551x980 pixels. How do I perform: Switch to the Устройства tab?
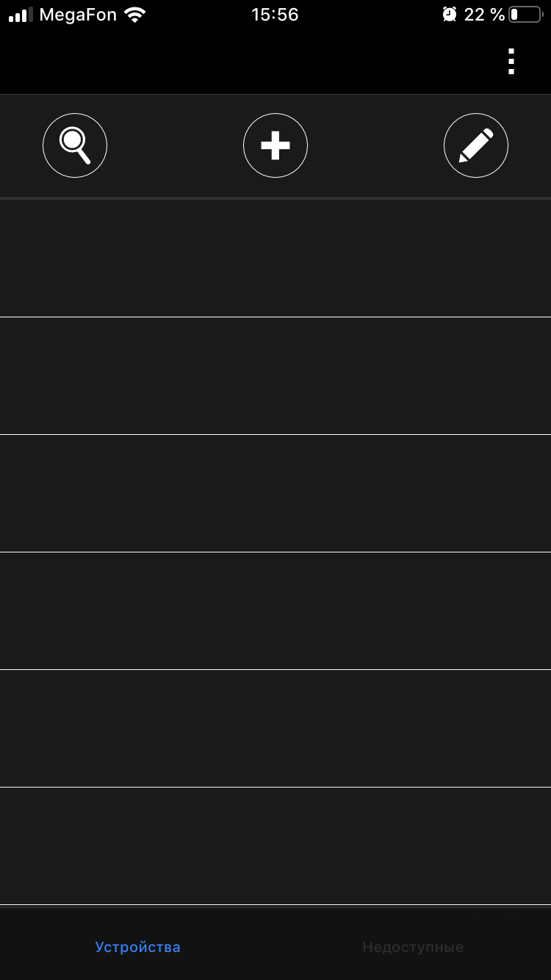pyautogui.click(x=137, y=947)
